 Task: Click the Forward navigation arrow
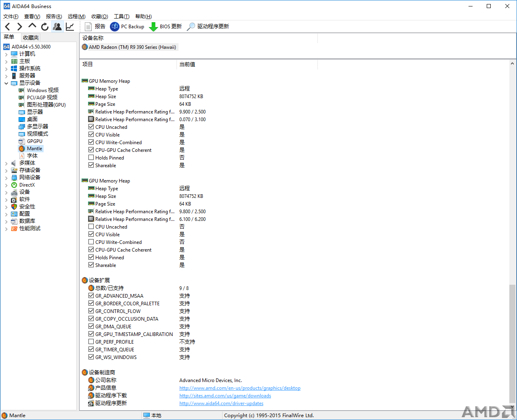tap(19, 27)
